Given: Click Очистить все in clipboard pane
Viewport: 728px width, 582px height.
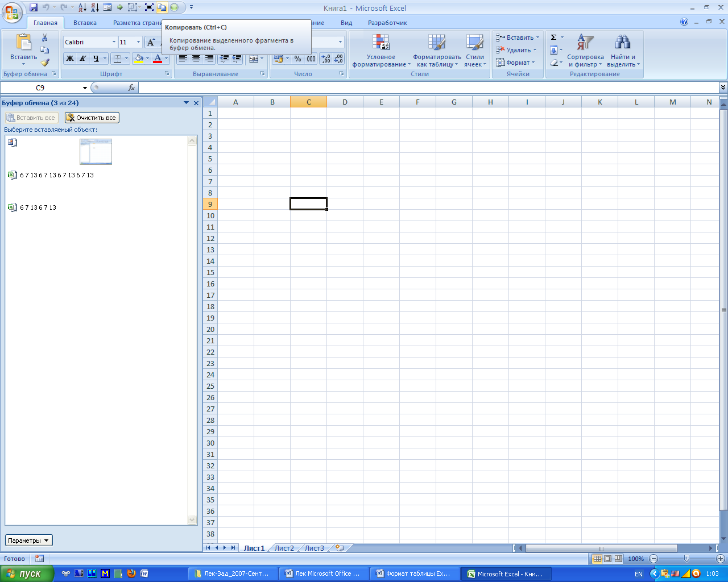Looking at the screenshot, I should (92, 118).
